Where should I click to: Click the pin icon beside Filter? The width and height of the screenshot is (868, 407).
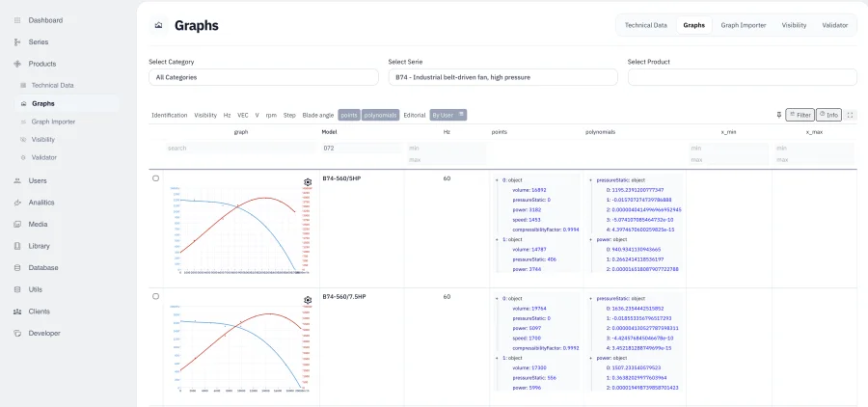pos(779,115)
